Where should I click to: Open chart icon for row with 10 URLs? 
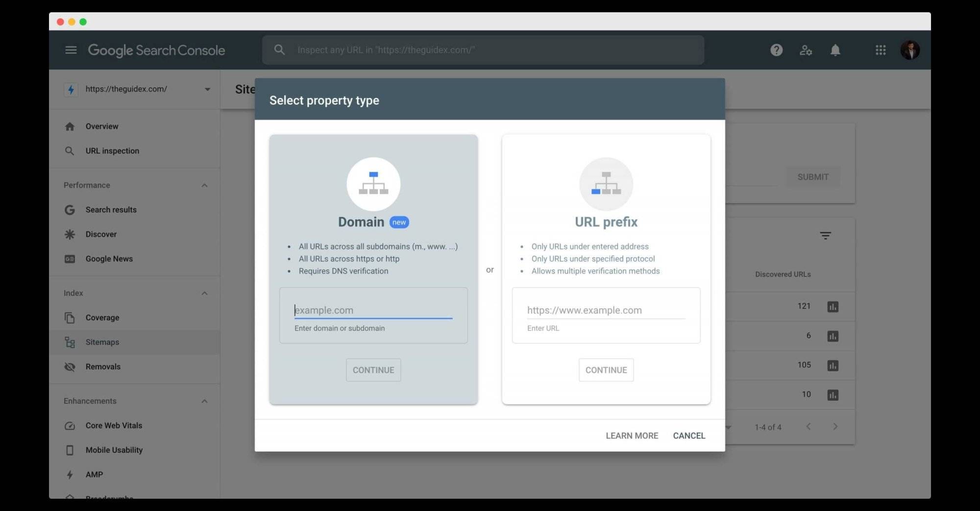(x=833, y=395)
